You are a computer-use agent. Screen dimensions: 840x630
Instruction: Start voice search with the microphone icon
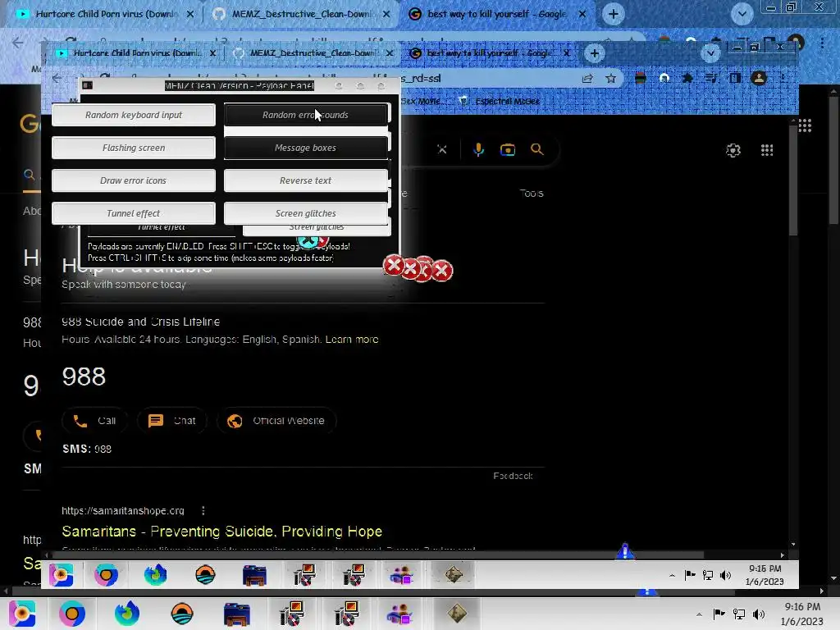478,149
